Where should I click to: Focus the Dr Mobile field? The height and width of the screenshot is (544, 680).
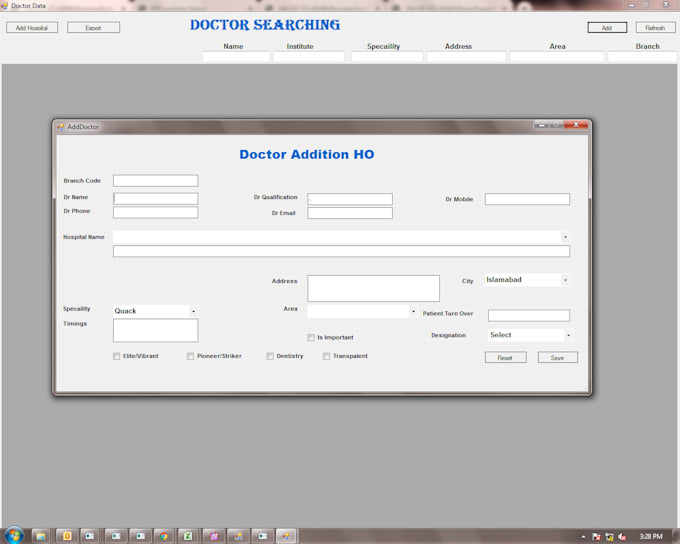point(527,199)
